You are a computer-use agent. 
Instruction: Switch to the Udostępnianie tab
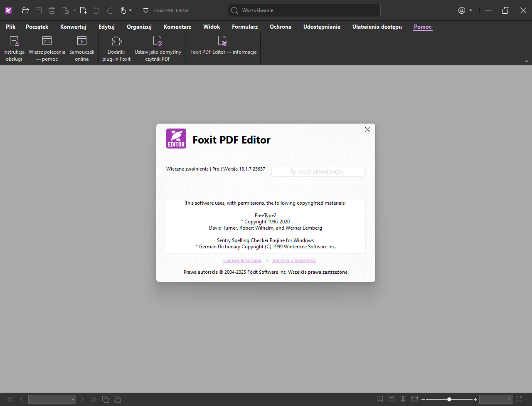[x=322, y=27]
